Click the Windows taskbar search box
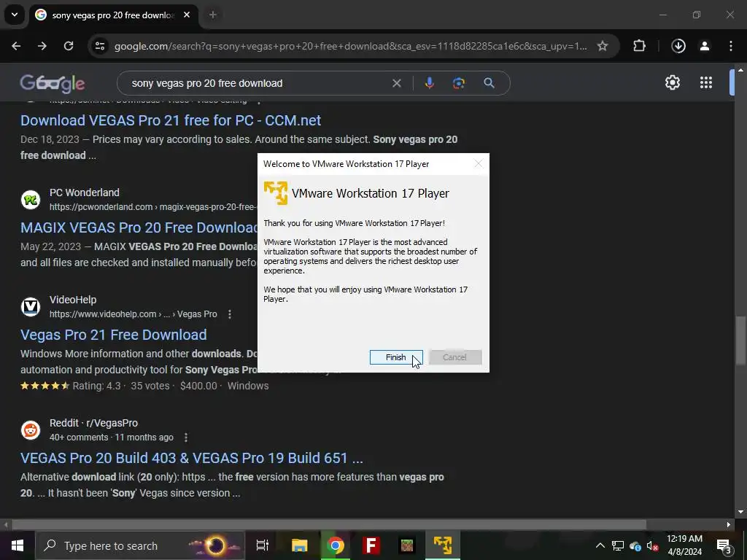Image resolution: width=747 pixels, height=560 pixels. pyautogui.click(x=140, y=545)
